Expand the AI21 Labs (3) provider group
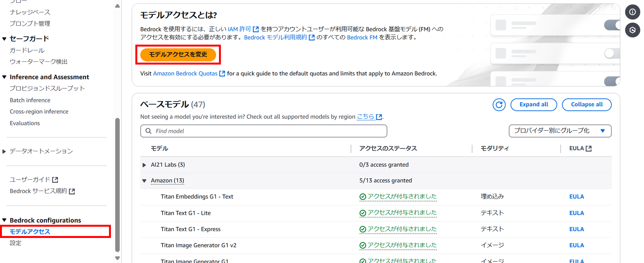The height and width of the screenshot is (263, 644). (x=144, y=165)
